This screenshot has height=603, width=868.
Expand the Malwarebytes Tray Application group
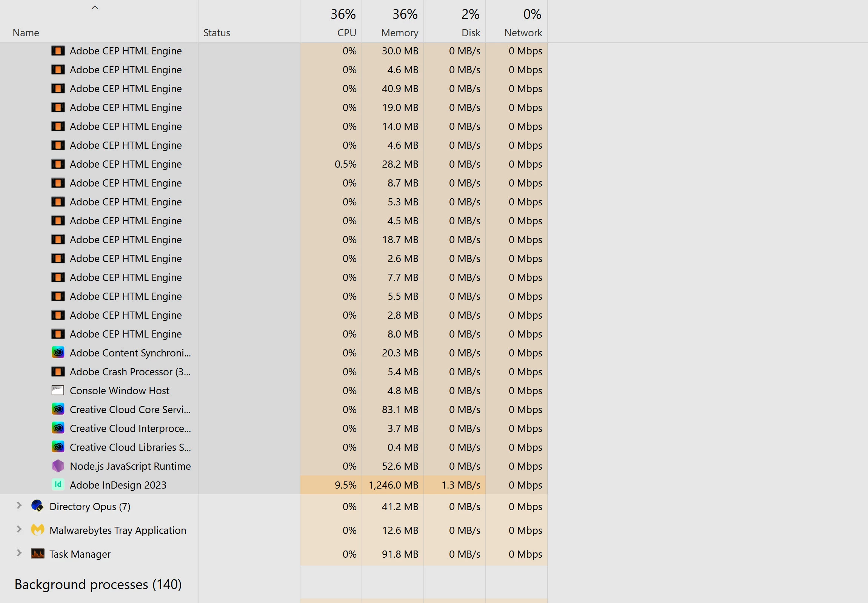click(19, 529)
